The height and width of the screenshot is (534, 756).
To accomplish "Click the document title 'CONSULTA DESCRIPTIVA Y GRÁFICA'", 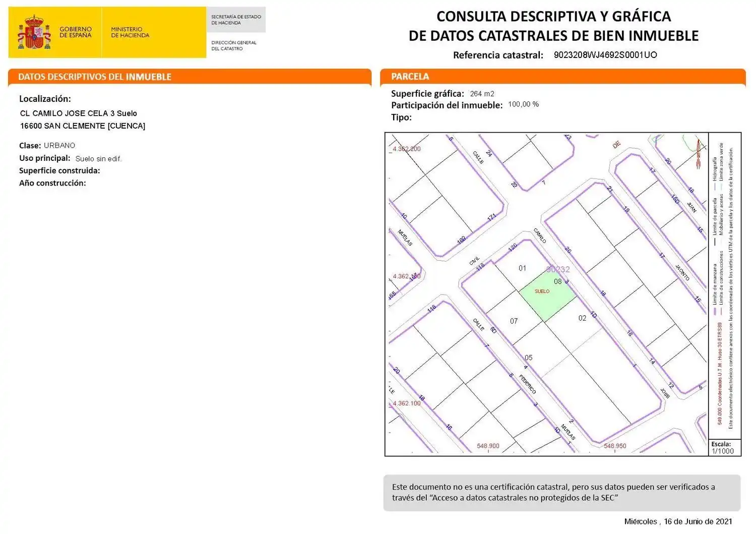I will (553, 16).
